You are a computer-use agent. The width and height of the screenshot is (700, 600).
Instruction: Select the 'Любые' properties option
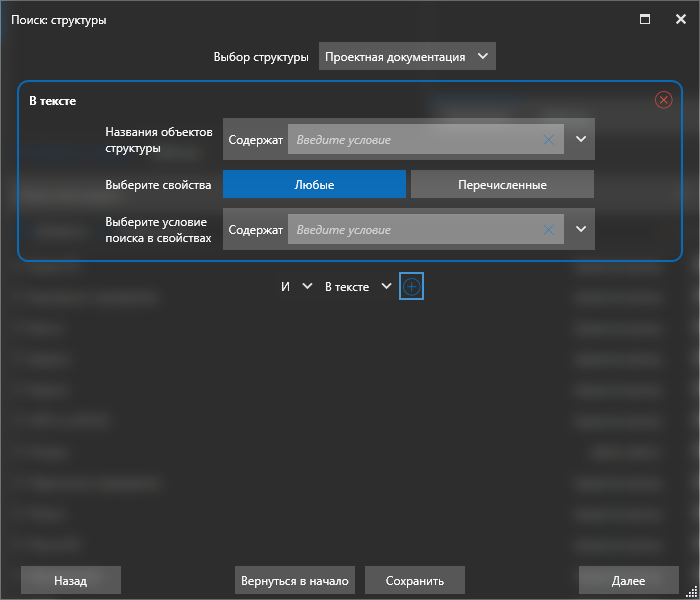314,185
